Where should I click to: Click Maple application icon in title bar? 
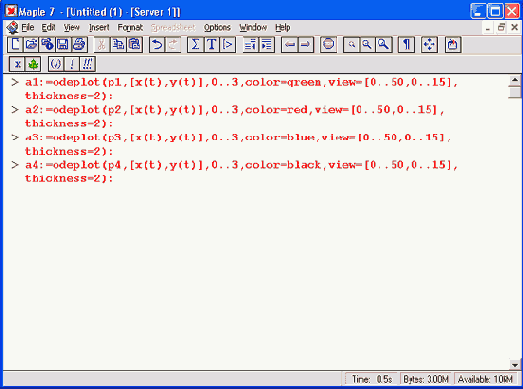click(11, 11)
